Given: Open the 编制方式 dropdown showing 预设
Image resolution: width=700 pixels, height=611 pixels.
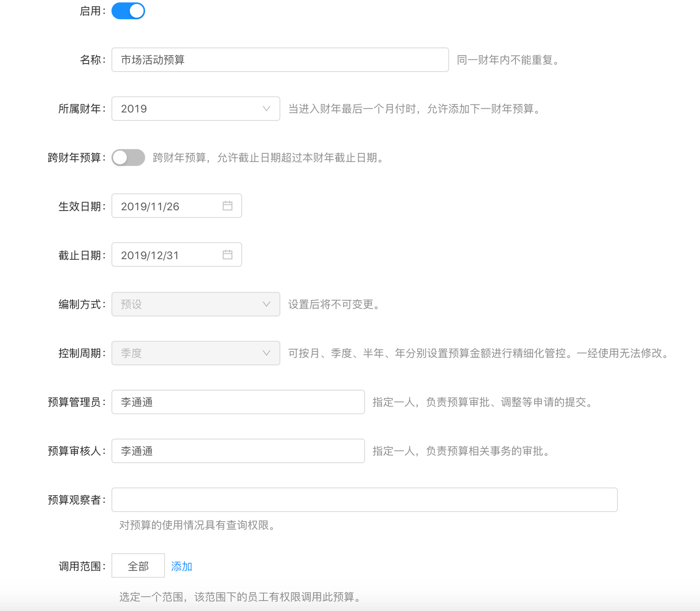Looking at the screenshot, I should [191, 304].
